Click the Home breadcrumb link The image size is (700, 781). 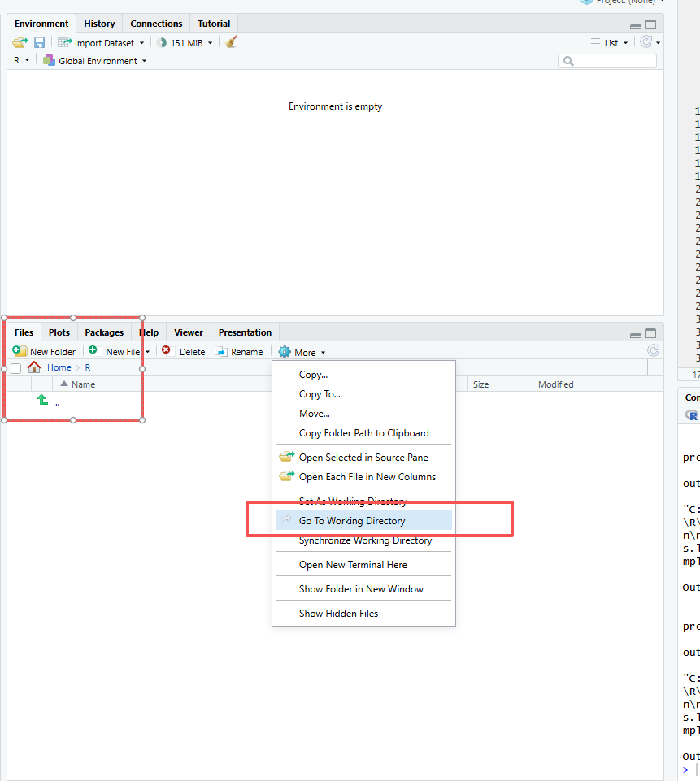[x=59, y=367]
